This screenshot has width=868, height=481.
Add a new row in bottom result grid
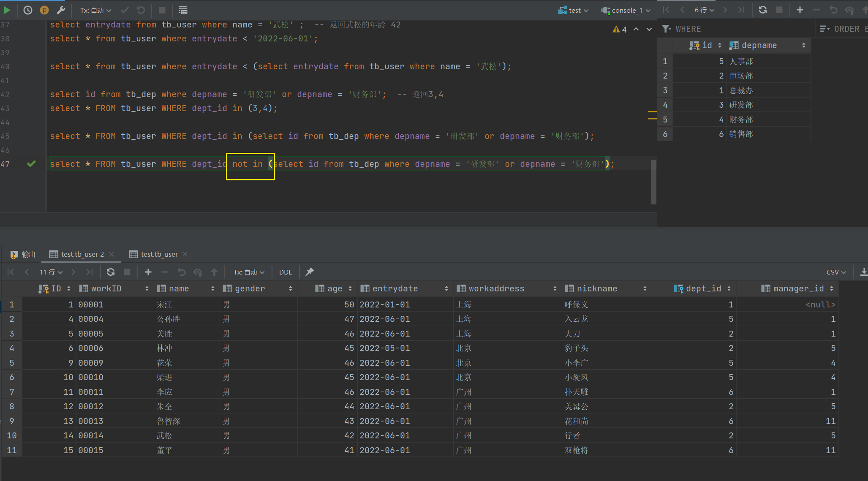click(x=148, y=272)
